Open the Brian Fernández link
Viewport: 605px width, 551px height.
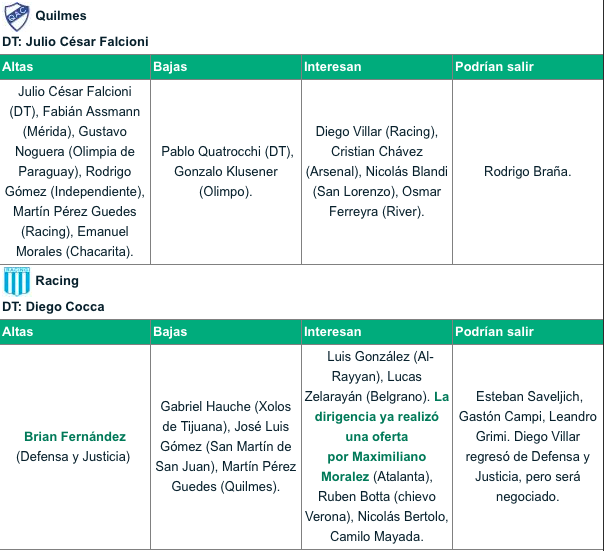pos(75,436)
